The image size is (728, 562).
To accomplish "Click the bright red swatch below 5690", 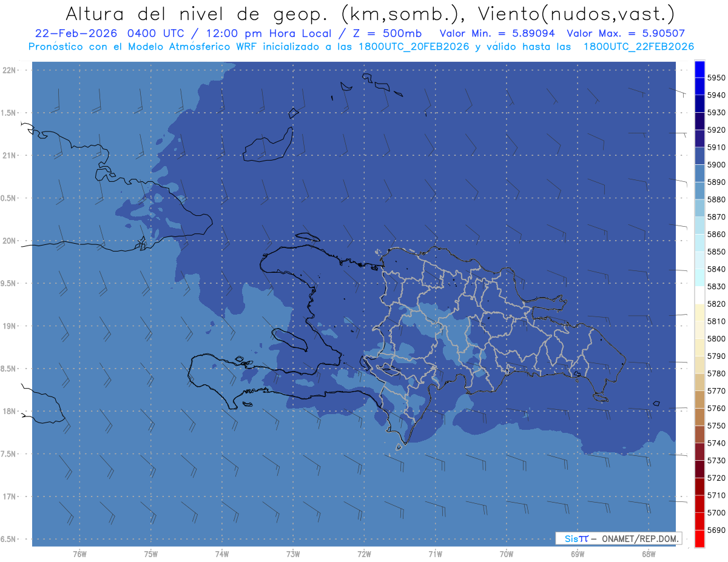I will (x=699, y=538).
